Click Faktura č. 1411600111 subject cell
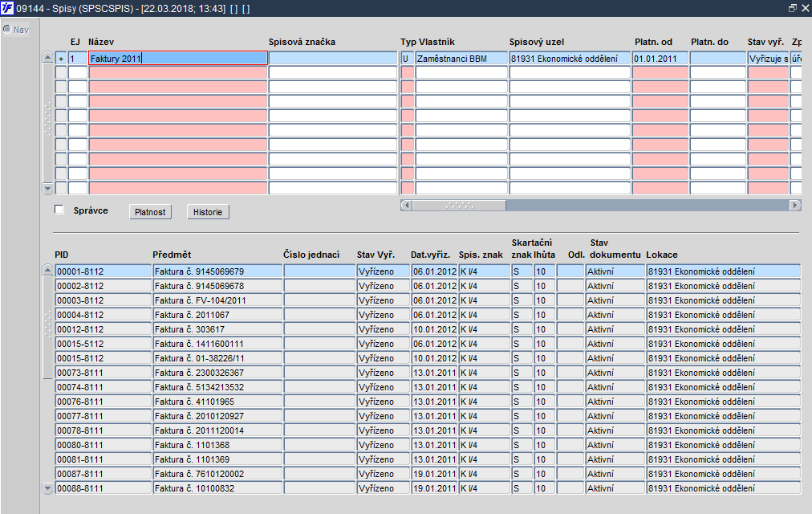Viewport: 812px width, 514px height. pyautogui.click(x=217, y=344)
